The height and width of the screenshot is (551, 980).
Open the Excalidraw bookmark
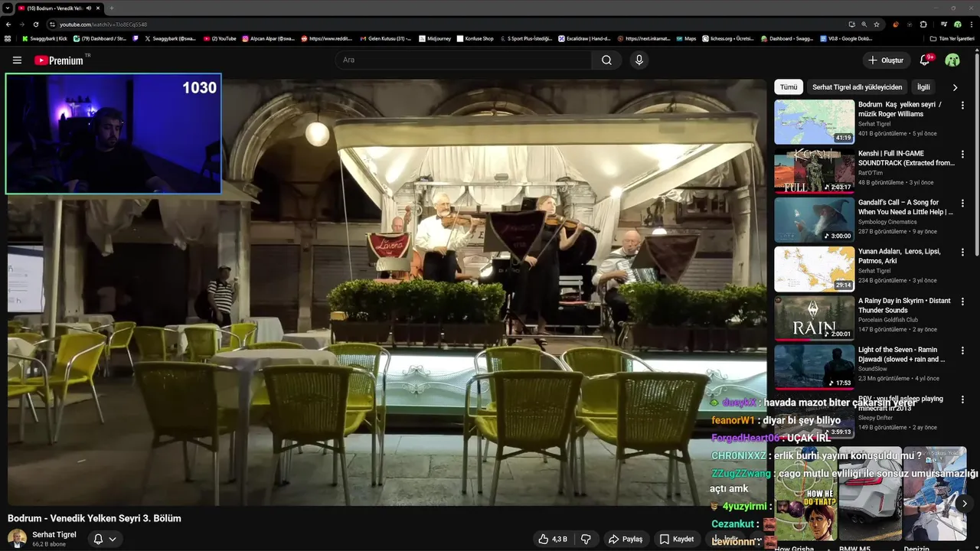coord(584,38)
